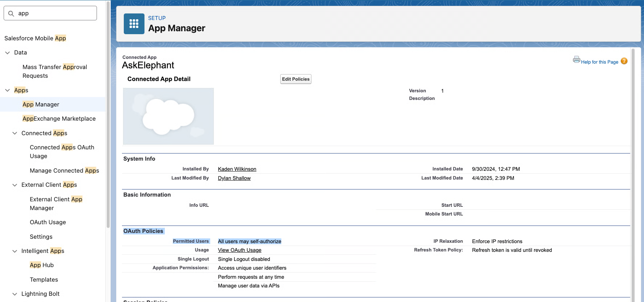Viewport: 644px width, 302px height.
Task: Click the App Manager grid icon
Action: coord(134,24)
